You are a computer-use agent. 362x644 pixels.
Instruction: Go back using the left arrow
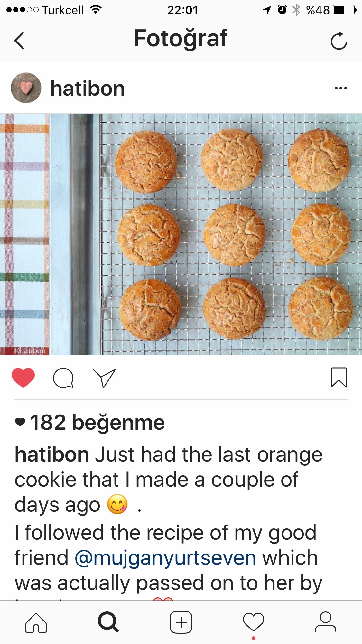pos(19,41)
